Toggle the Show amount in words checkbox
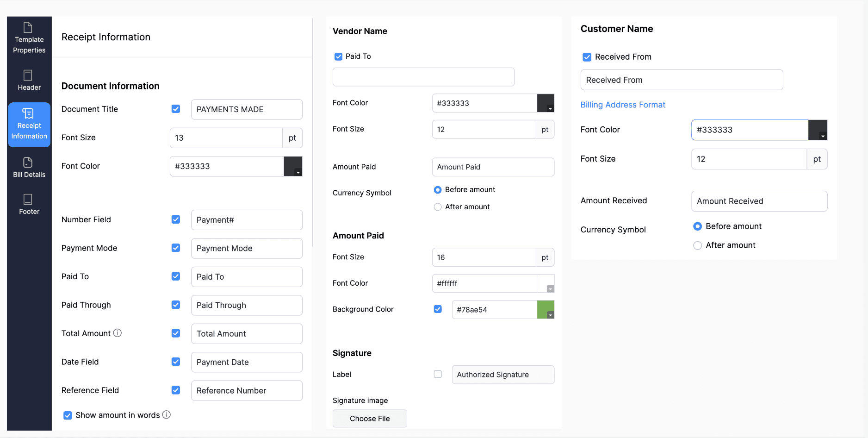The image size is (868, 438). (x=68, y=415)
